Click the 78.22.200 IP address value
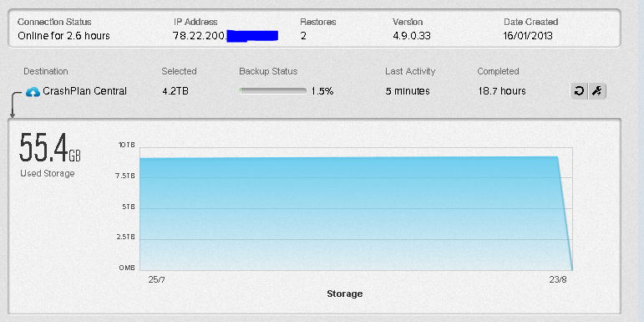 point(199,36)
